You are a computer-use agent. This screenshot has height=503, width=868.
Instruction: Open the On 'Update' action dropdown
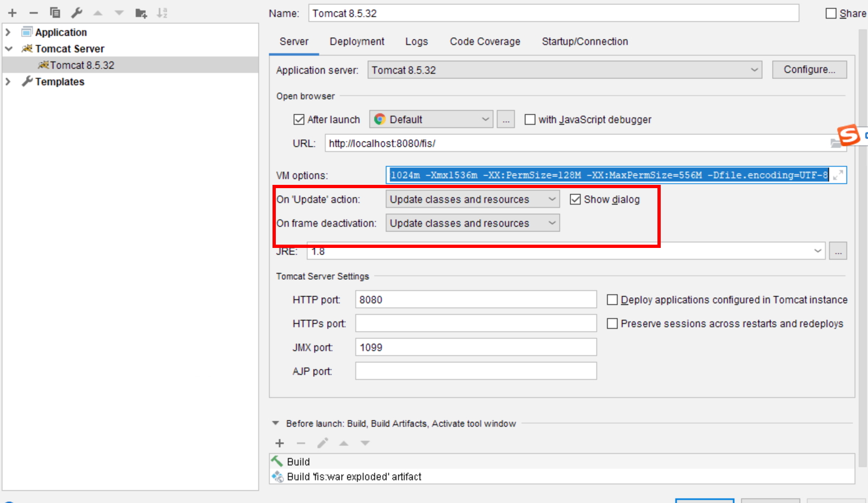[x=473, y=200]
